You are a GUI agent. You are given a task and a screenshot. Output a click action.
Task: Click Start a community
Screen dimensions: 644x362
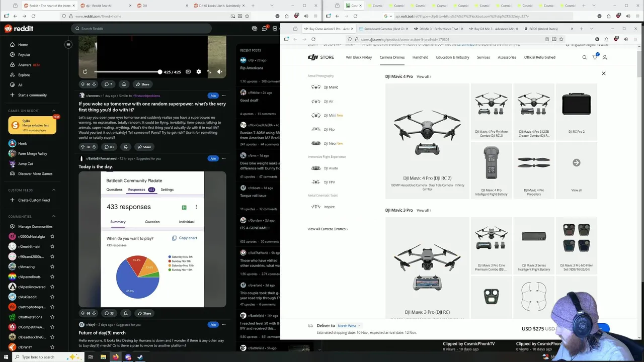(32, 95)
